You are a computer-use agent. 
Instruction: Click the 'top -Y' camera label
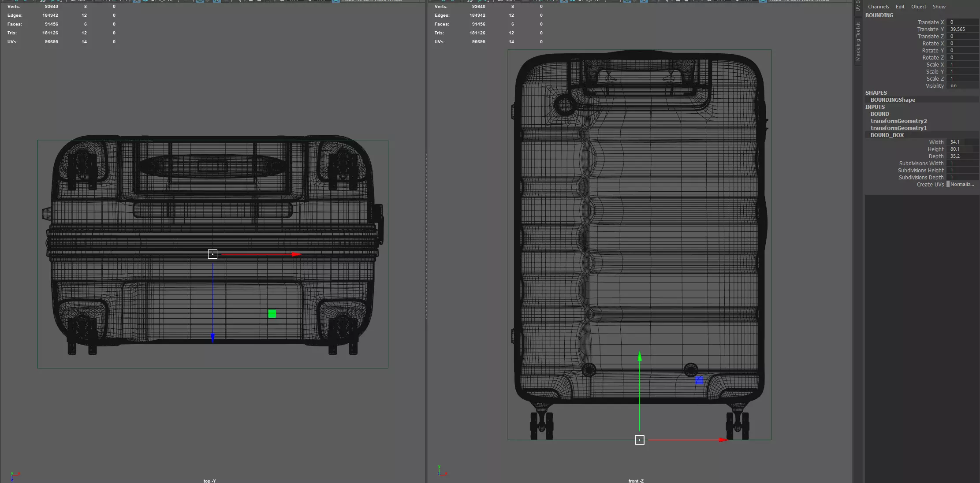(x=210, y=481)
